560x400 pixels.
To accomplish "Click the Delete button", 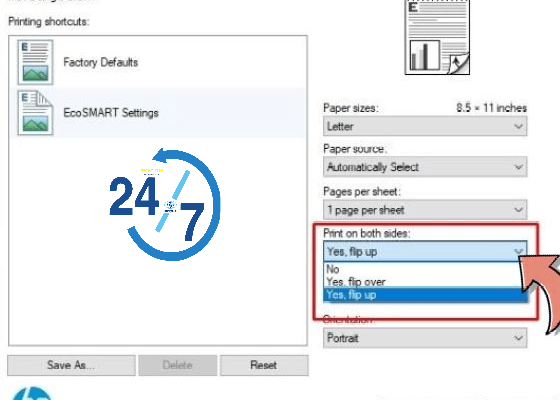I will [x=178, y=365].
